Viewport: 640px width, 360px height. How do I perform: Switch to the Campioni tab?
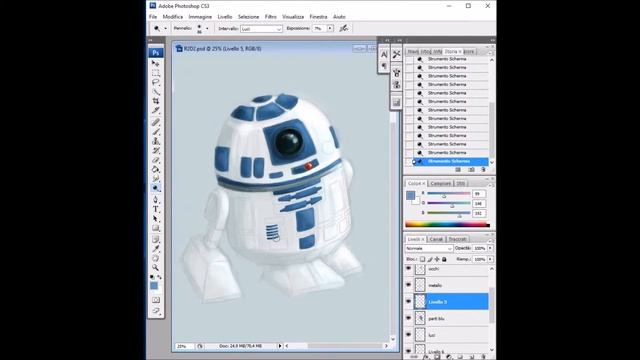pyautogui.click(x=441, y=184)
